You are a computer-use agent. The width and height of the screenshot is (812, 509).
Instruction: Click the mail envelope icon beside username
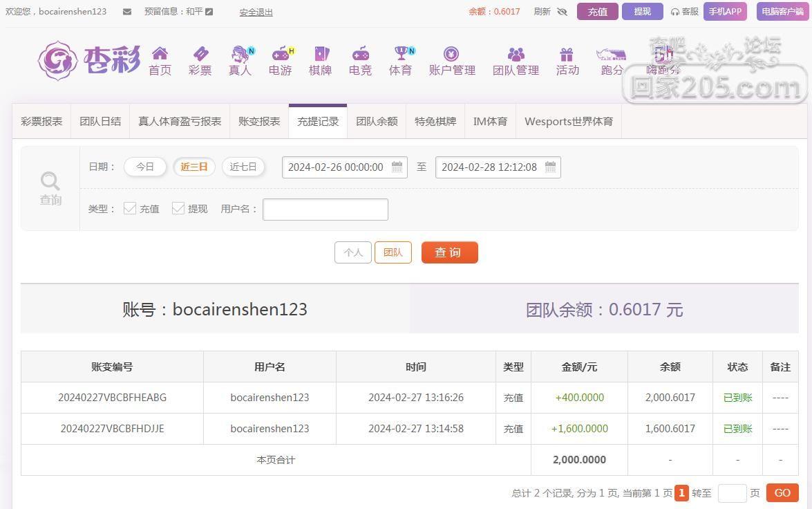click(x=127, y=12)
